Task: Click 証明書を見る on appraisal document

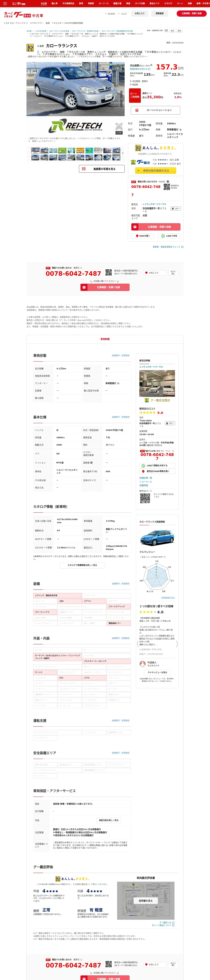Action: (146, 900)
